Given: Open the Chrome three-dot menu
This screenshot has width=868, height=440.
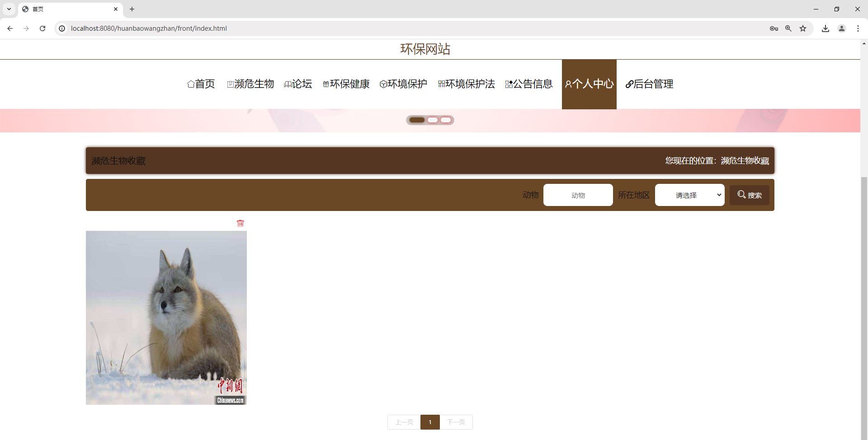Looking at the screenshot, I should tap(859, 28).
